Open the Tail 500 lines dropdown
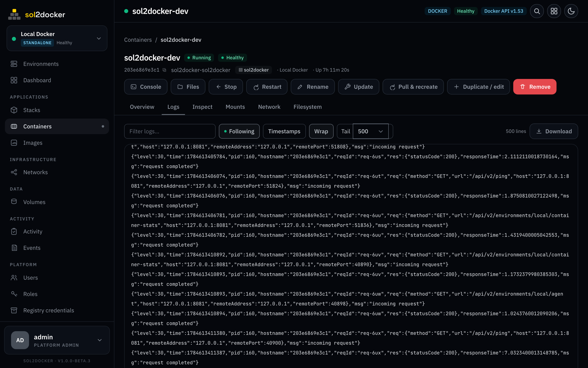588x368 pixels. 370,131
